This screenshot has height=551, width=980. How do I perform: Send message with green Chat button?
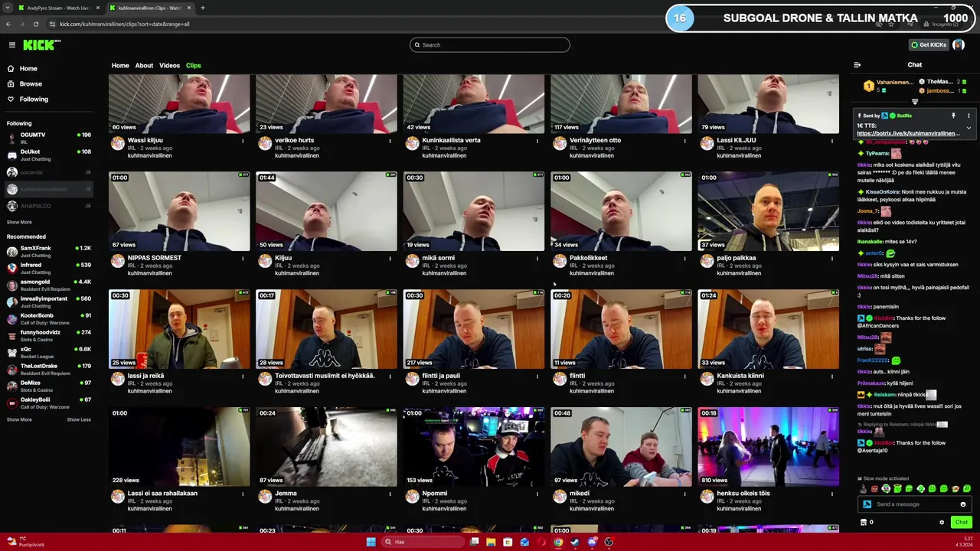click(961, 523)
